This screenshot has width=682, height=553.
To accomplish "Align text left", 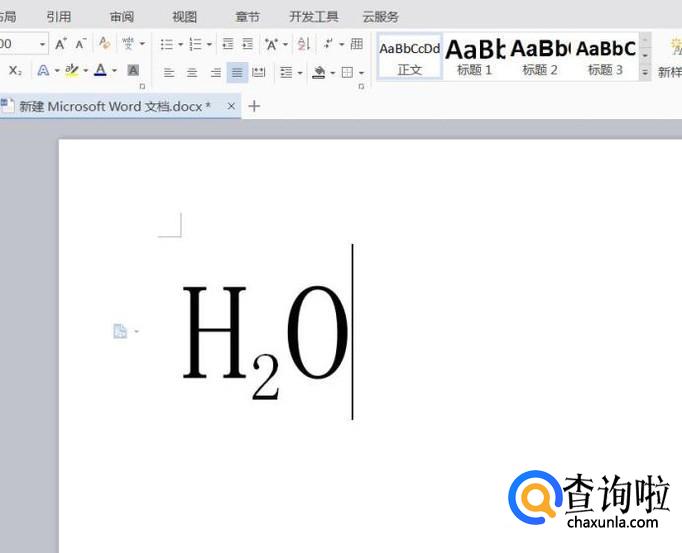I will (x=169, y=73).
